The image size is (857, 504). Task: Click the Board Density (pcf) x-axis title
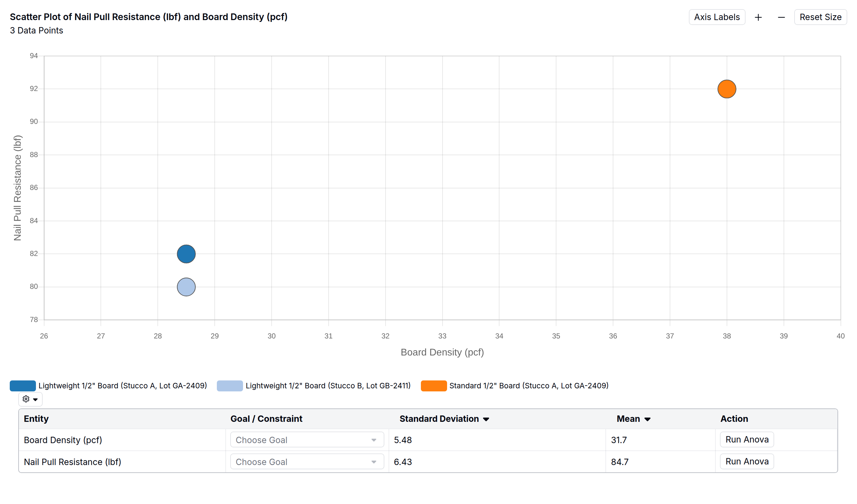(x=442, y=352)
